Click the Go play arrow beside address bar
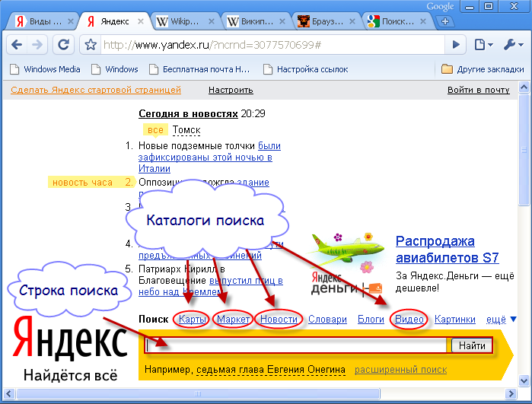Image resolution: width=532 pixels, height=404 pixels. 457,44
